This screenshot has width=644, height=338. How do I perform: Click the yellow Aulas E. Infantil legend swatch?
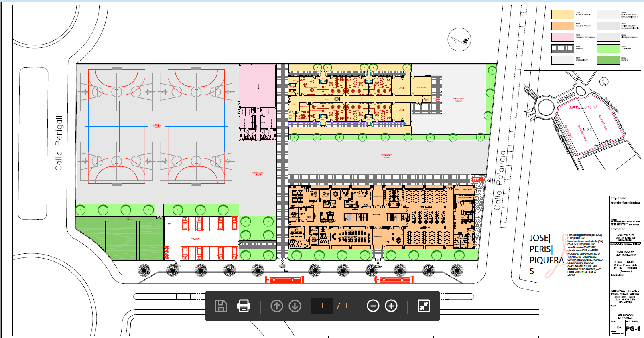[x=562, y=15]
